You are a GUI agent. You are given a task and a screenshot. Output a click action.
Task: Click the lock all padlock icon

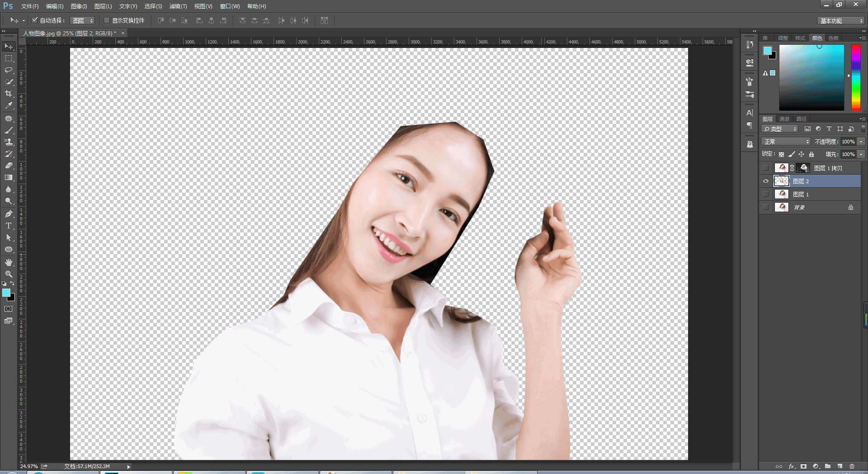click(x=811, y=154)
